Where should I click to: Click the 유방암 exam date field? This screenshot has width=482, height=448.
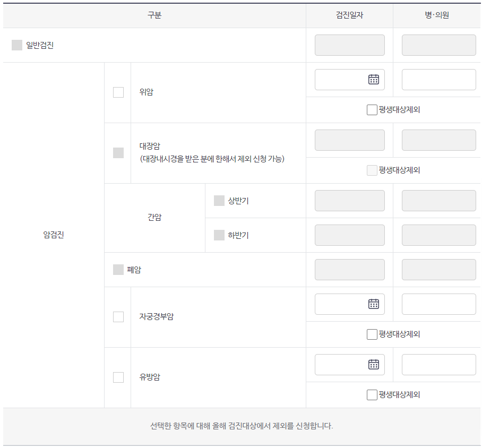pos(350,365)
